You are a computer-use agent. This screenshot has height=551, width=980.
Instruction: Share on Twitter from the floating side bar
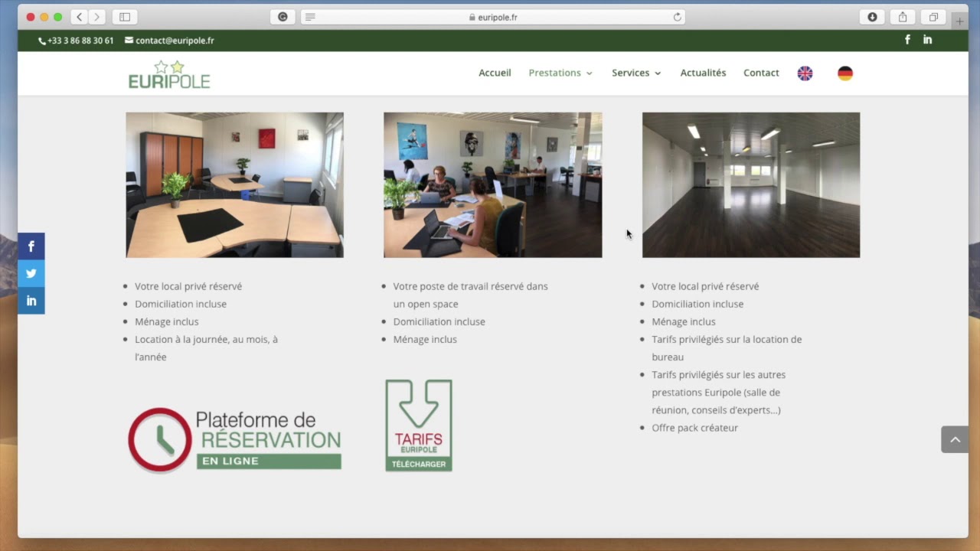coord(31,273)
